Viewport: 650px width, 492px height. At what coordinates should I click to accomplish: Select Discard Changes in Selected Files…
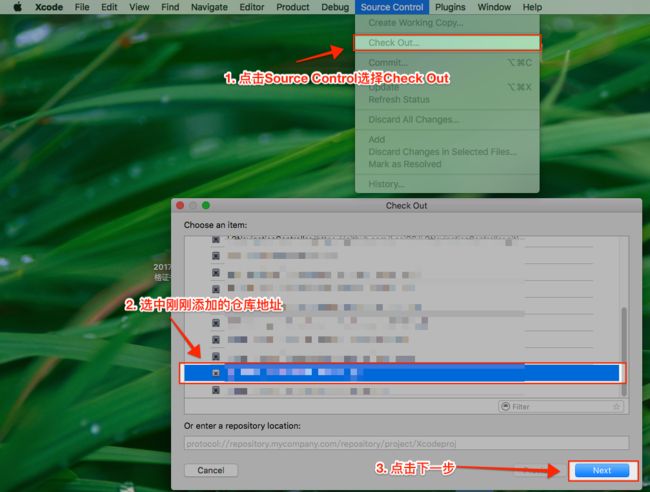(x=447, y=152)
